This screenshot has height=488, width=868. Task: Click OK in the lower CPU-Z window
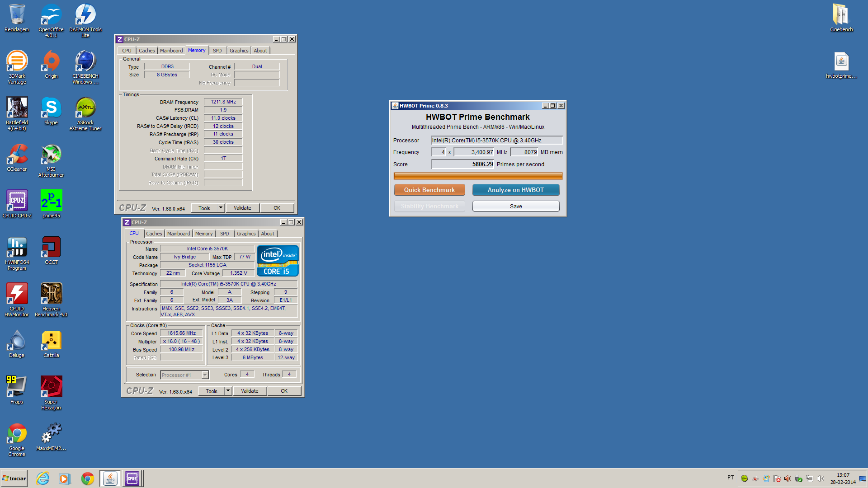click(284, 391)
